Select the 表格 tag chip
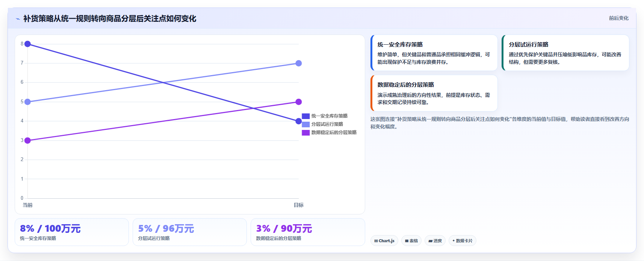This screenshot has height=261, width=644. [411, 241]
